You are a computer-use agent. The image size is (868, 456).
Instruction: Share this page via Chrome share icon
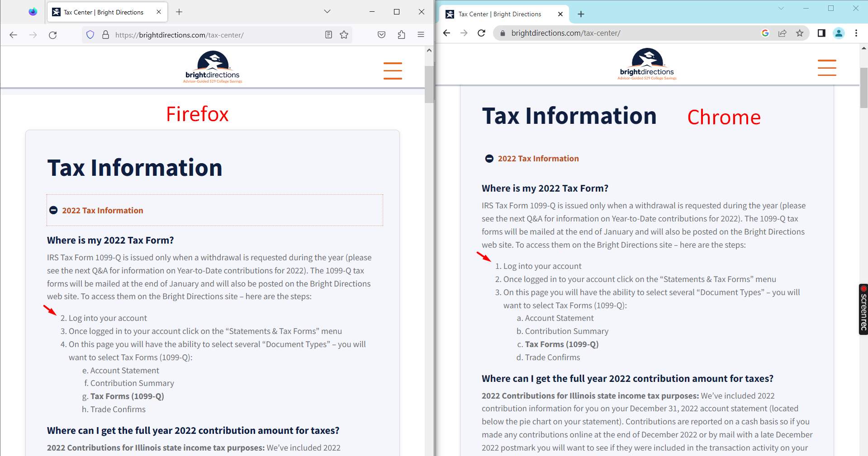pos(783,33)
